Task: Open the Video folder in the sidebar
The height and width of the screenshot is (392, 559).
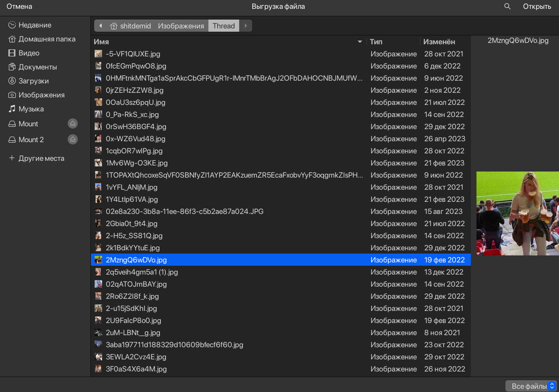Action: pyautogui.click(x=29, y=53)
